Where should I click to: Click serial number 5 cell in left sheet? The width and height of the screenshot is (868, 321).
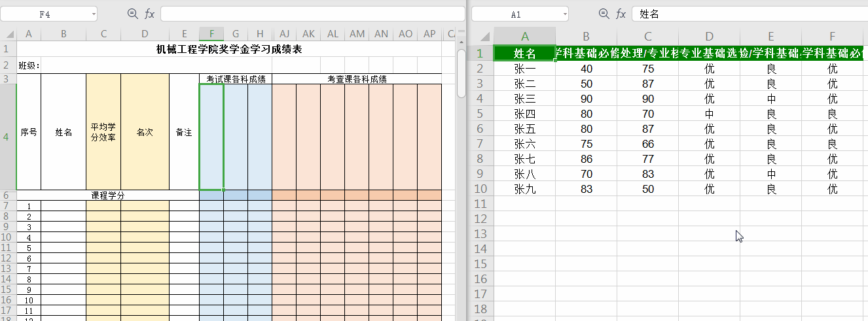[x=29, y=248]
